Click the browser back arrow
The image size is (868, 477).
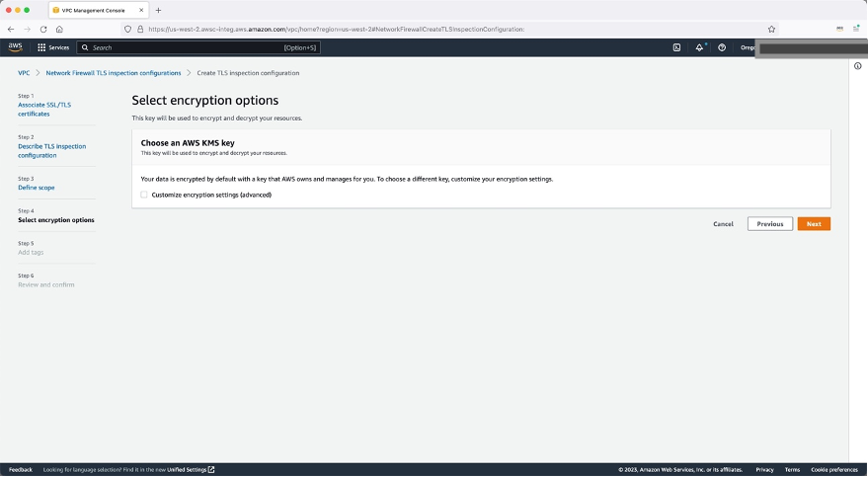11,29
